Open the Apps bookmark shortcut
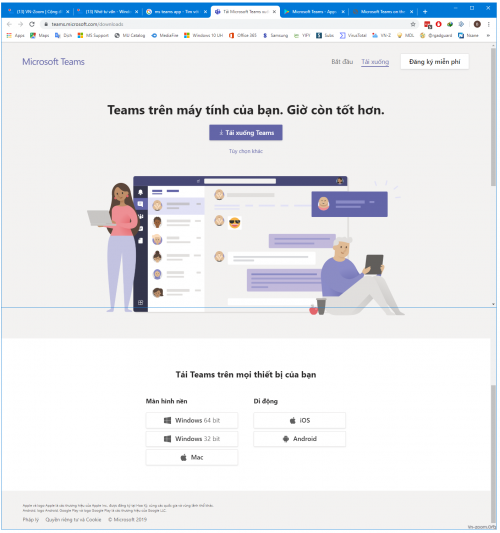Viewport: 500px width, 533px height. coord(16,35)
